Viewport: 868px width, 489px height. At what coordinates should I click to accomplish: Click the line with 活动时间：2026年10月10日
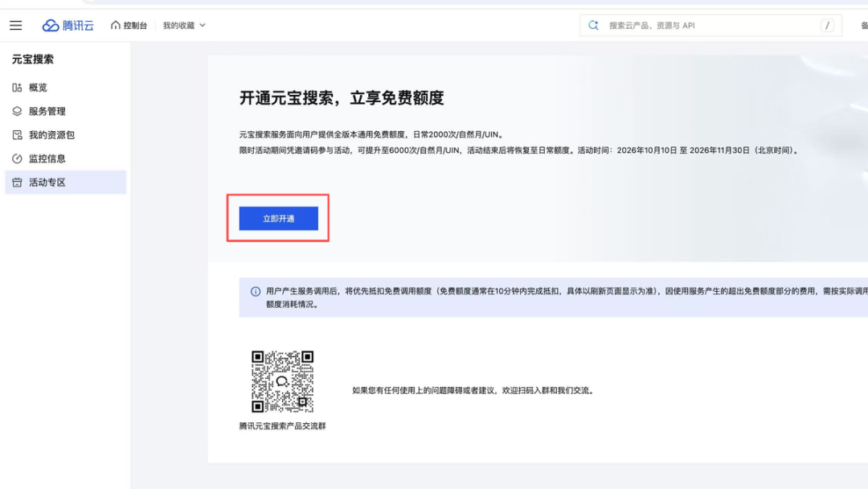point(520,150)
